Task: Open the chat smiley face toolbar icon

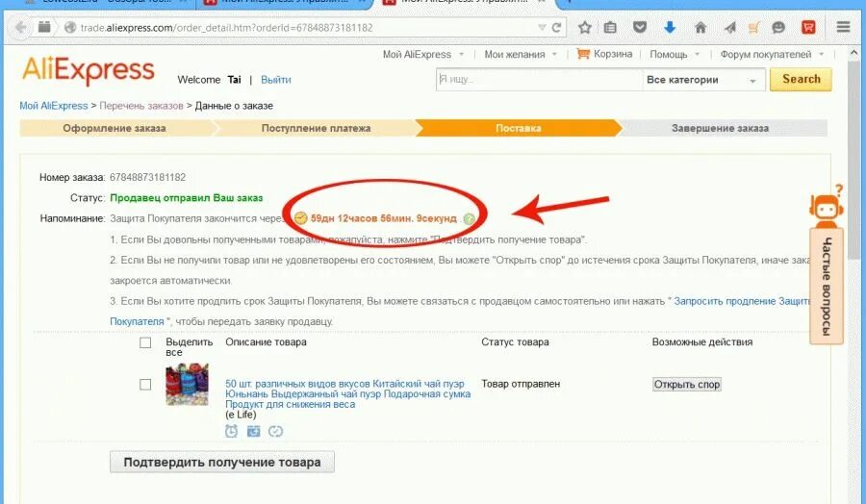Action: pyautogui.click(x=778, y=27)
